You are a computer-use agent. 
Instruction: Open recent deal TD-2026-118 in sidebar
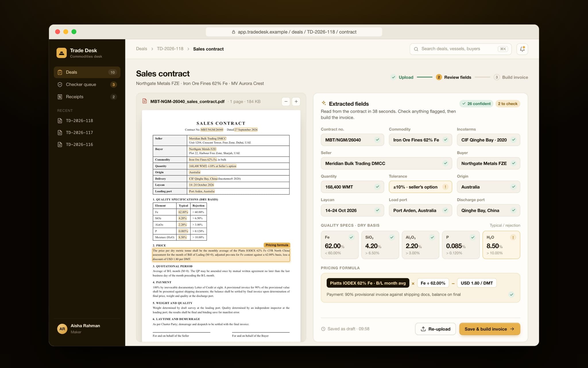[x=87, y=121]
